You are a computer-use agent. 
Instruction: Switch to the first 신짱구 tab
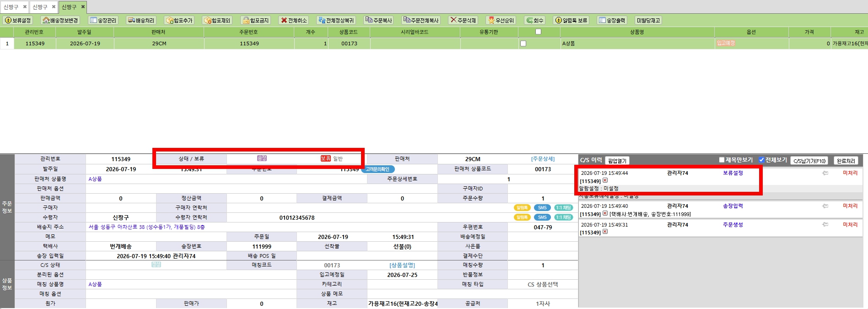pyautogui.click(x=11, y=7)
